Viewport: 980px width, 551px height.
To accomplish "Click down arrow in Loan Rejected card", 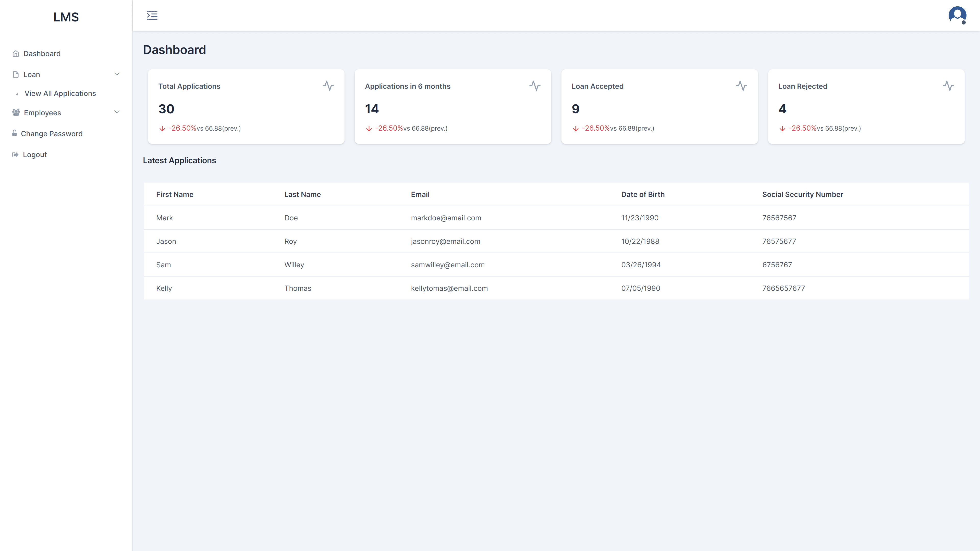I will [782, 129].
